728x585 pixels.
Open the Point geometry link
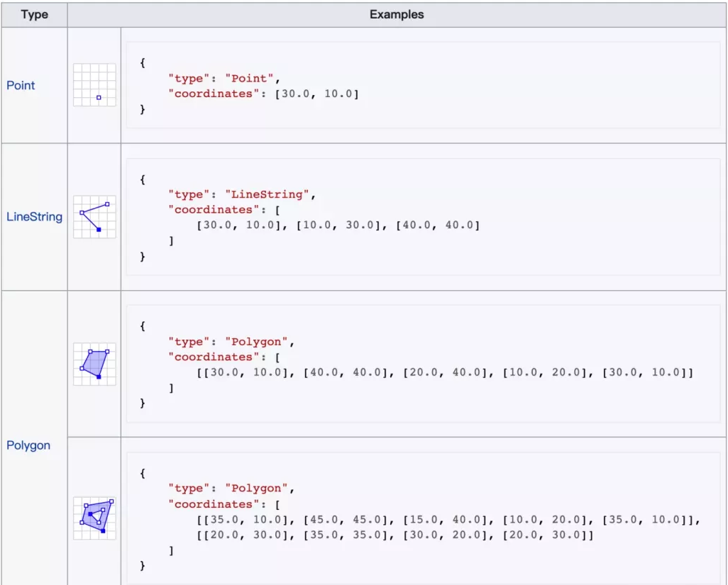point(21,85)
